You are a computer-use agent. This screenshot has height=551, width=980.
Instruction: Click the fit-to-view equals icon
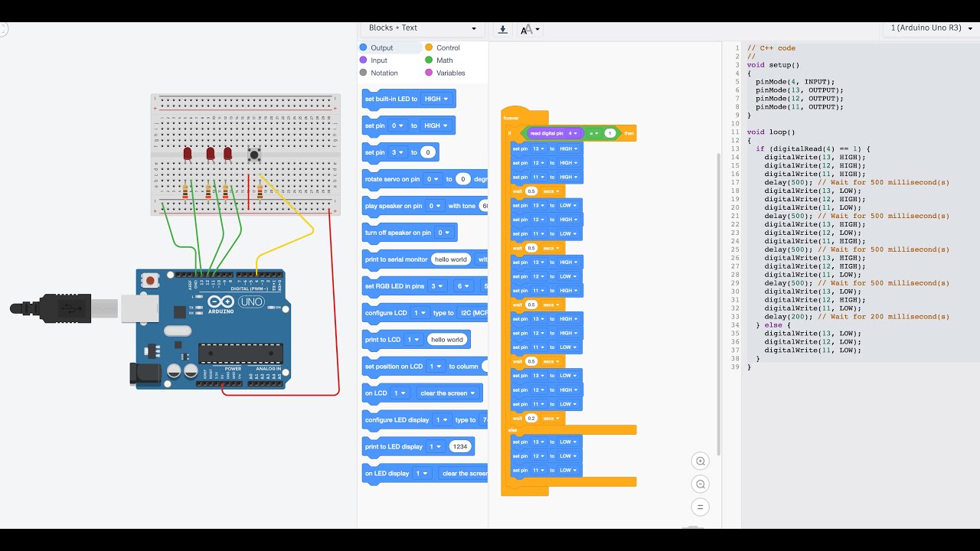tap(700, 507)
